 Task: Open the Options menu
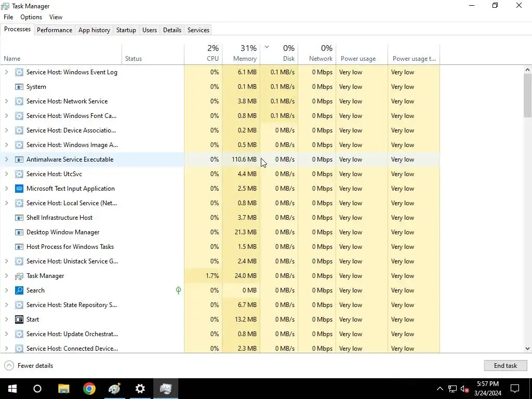(31, 17)
